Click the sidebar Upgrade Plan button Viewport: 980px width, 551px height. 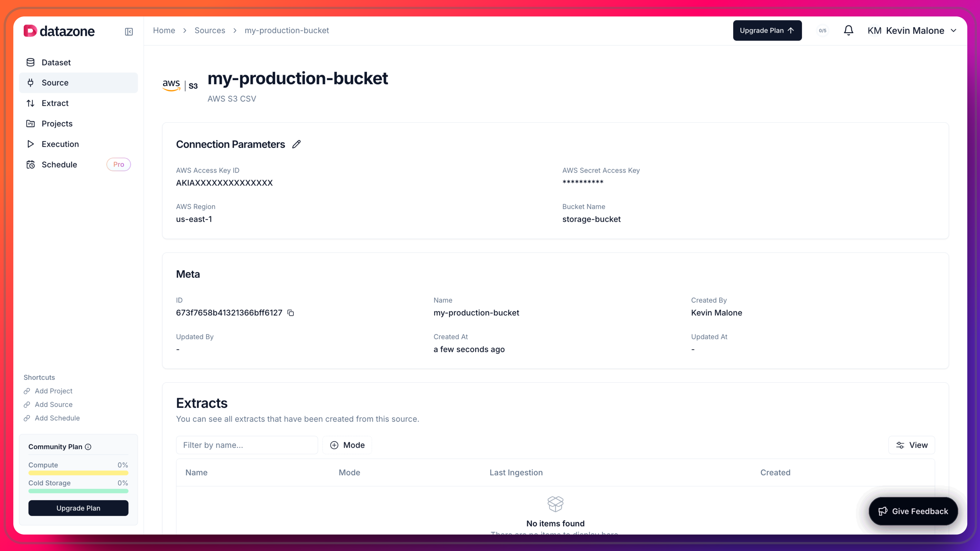(x=78, y=508)
